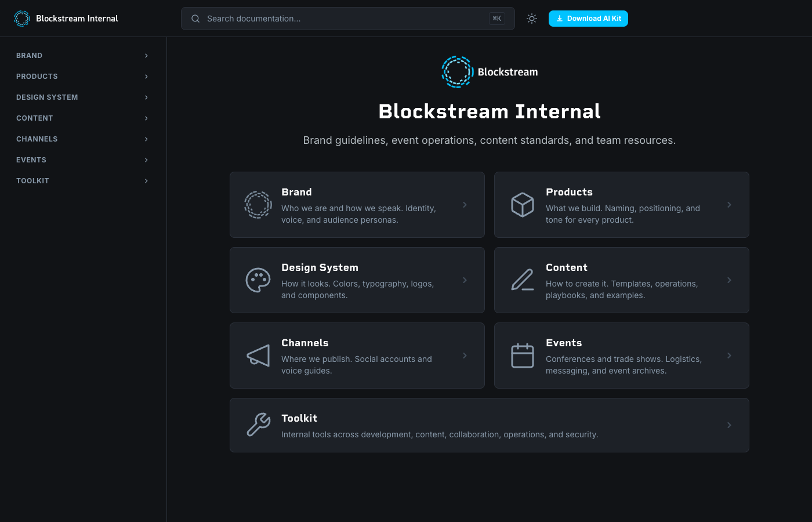Click the arrow on the Brand card
Screen dimensions: 812x522
(465, 205)
